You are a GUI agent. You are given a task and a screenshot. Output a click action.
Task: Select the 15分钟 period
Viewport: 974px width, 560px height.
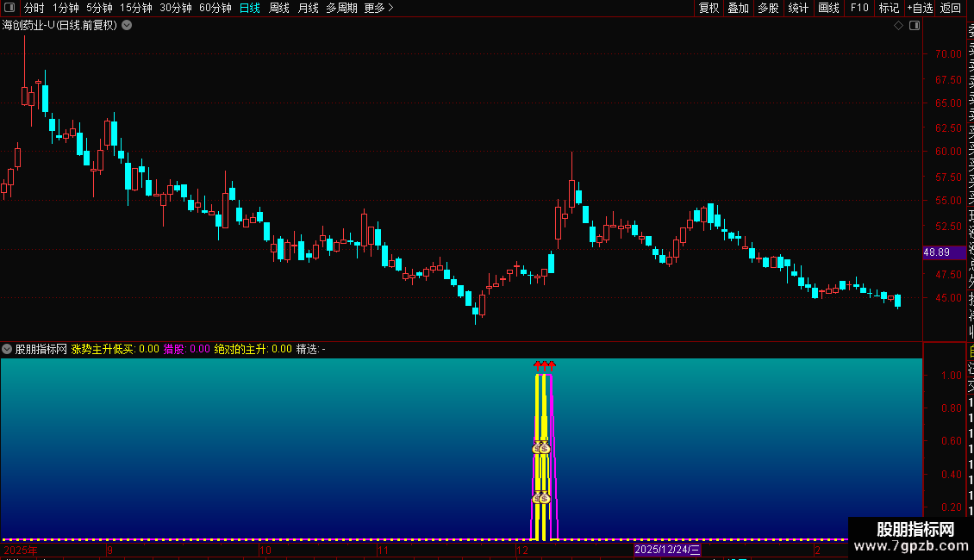[x=136, y=8]
